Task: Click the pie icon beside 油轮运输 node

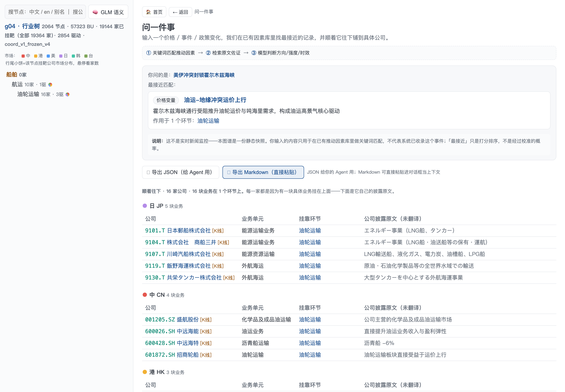Action: click(68, 94)
